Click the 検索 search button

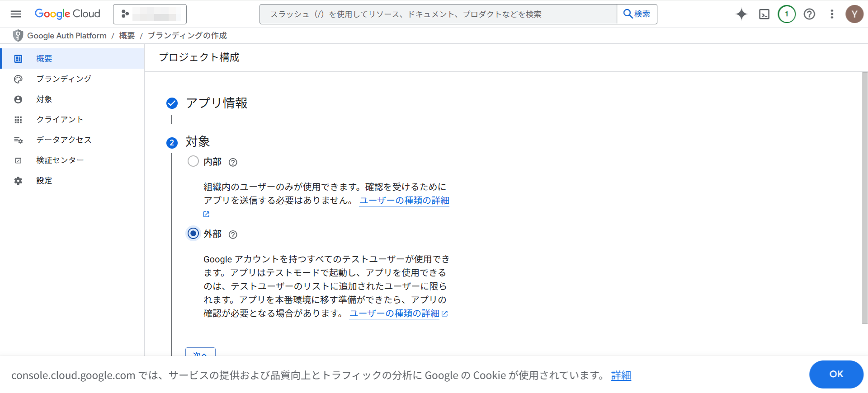click(637, 14)
